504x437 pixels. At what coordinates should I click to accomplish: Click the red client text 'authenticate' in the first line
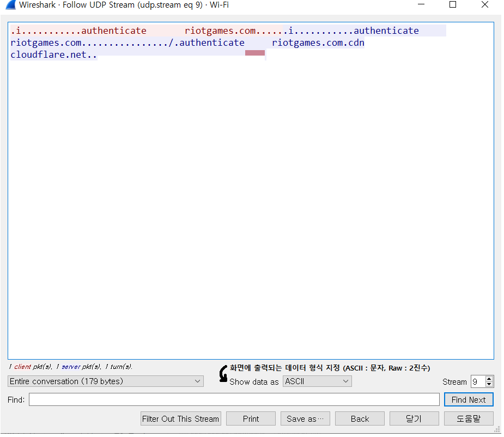click(x=114, y=31)
